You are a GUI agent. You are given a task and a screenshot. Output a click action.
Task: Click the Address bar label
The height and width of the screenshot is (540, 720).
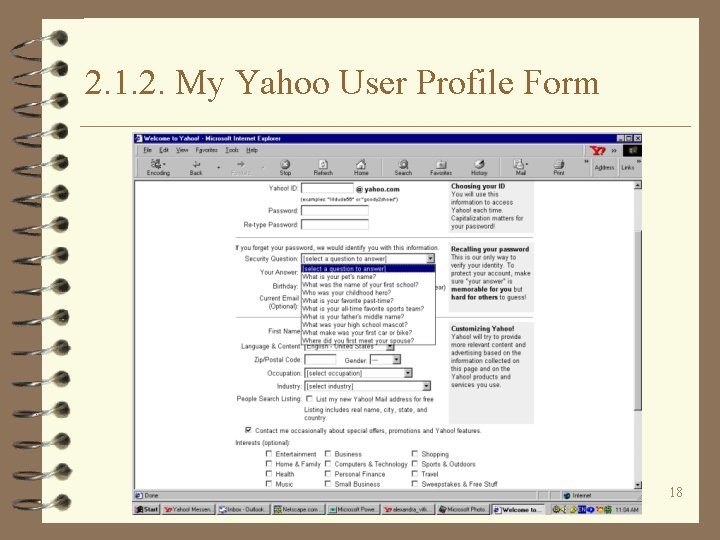coord(604,168)
